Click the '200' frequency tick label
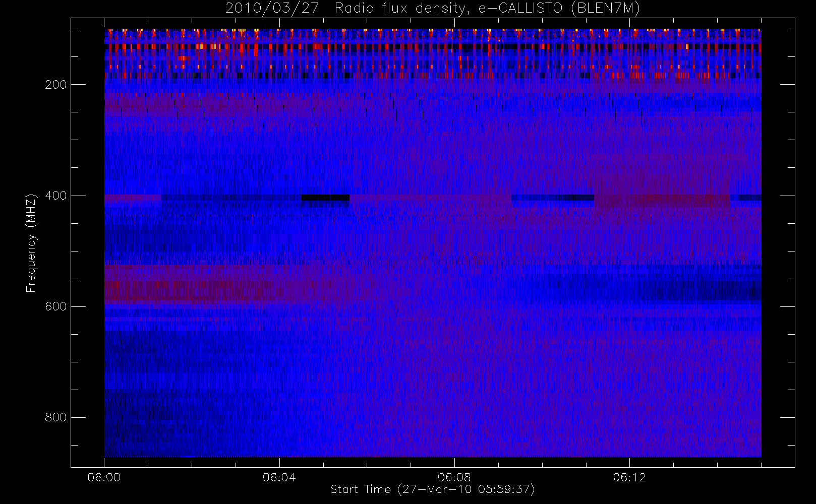This screenshot has height=504, width=816. (55, 85)
